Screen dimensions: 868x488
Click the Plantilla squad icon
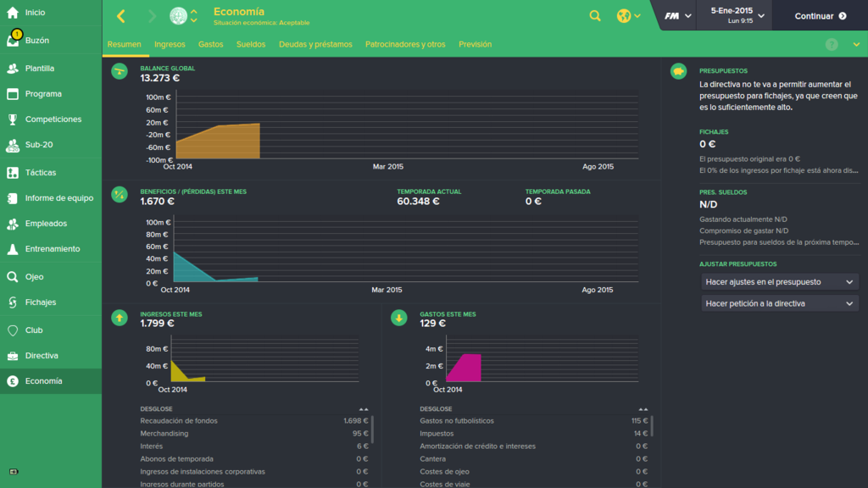coord(13,69)
